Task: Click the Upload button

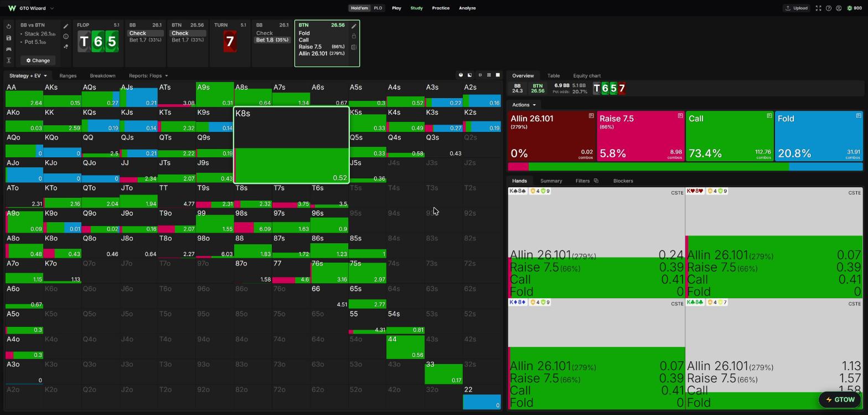Action: 797,8
